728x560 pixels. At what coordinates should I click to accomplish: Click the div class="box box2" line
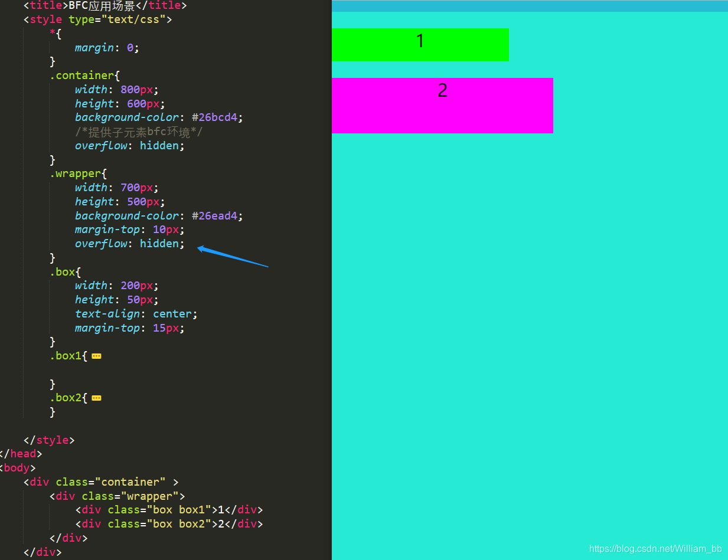169,524
